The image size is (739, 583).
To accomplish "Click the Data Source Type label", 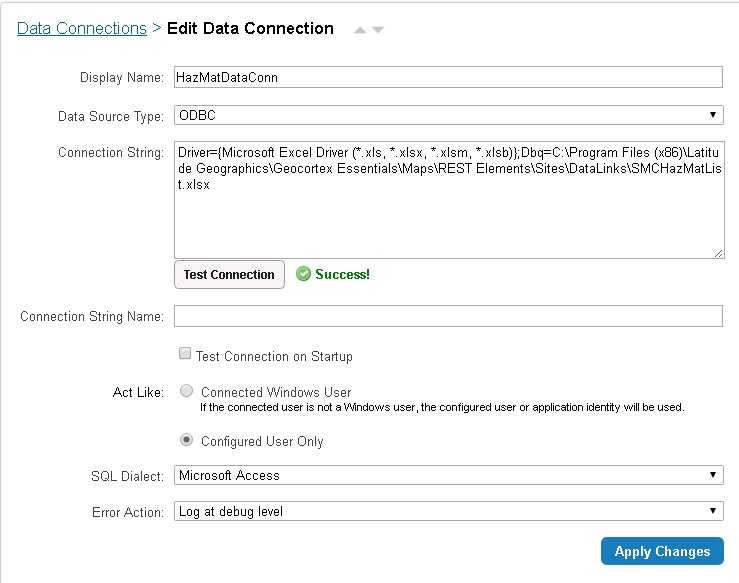I will [111, 116].
